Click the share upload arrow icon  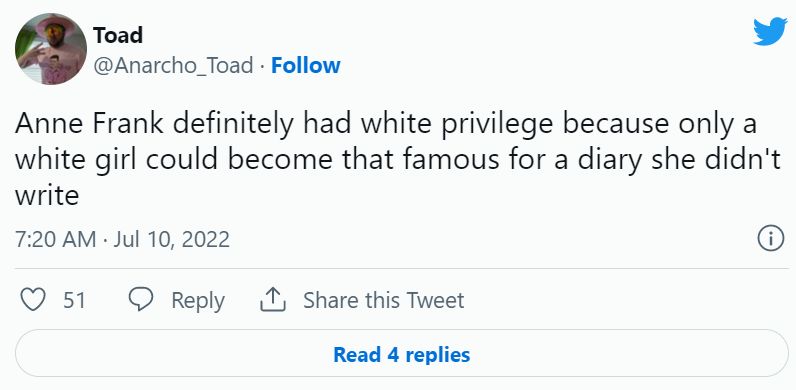coord(273,300)
